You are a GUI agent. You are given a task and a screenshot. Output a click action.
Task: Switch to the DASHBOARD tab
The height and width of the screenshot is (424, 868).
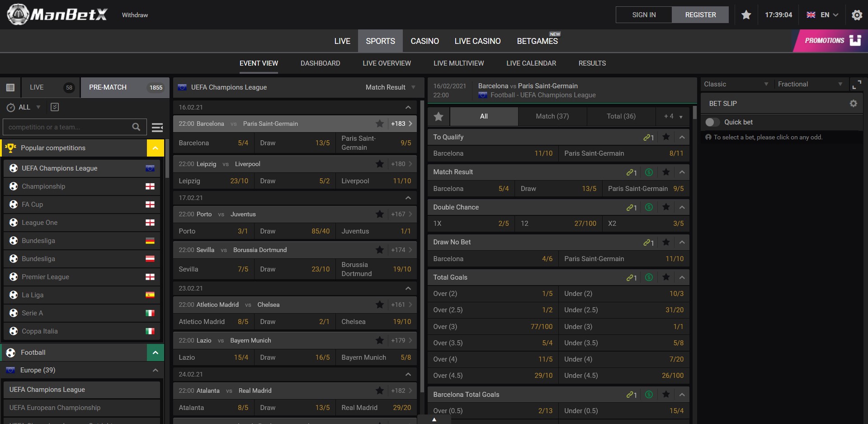click(x=320, y=63)
